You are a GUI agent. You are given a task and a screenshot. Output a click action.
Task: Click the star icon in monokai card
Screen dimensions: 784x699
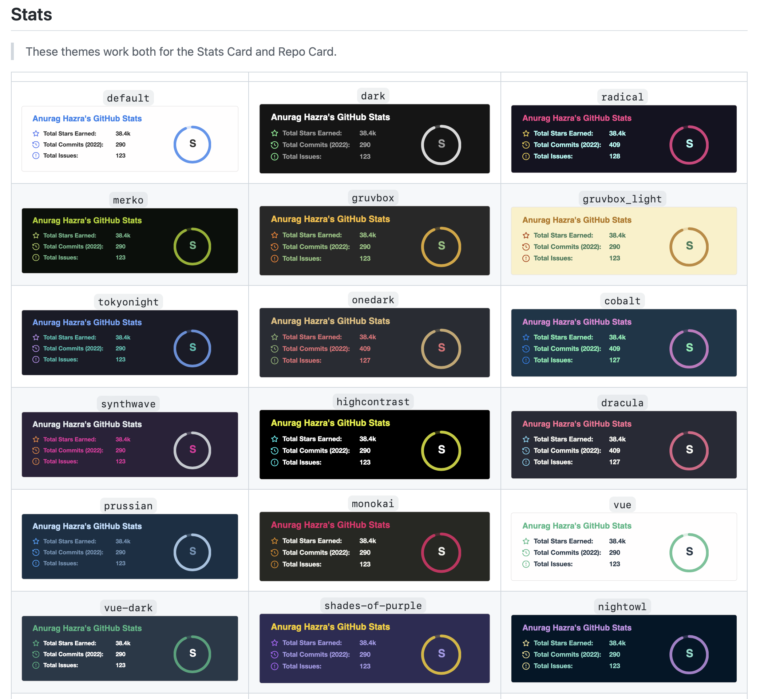[x=274, y=541]
